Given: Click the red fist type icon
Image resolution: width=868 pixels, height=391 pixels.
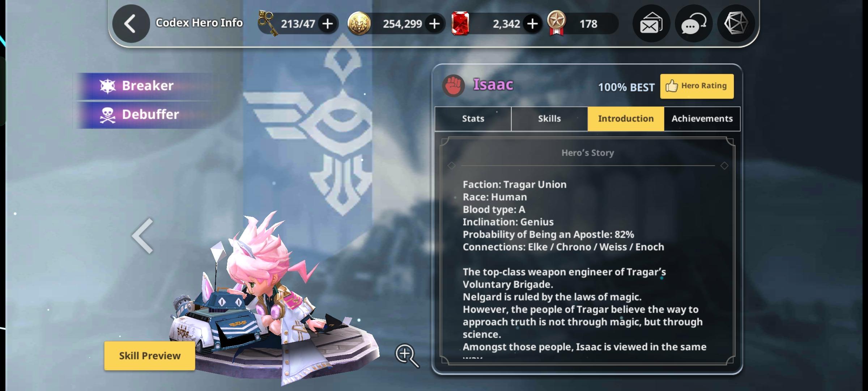Looking at the screenshot, I should (x=453, y=86).
